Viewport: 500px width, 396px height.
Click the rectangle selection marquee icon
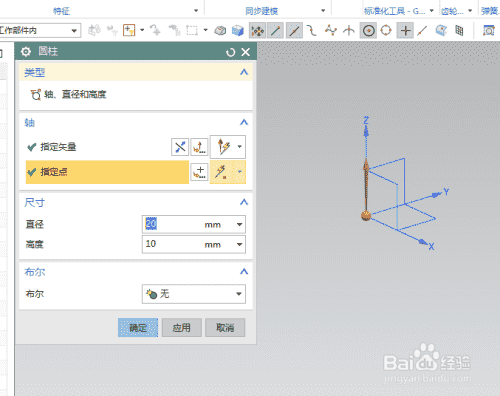192,31
